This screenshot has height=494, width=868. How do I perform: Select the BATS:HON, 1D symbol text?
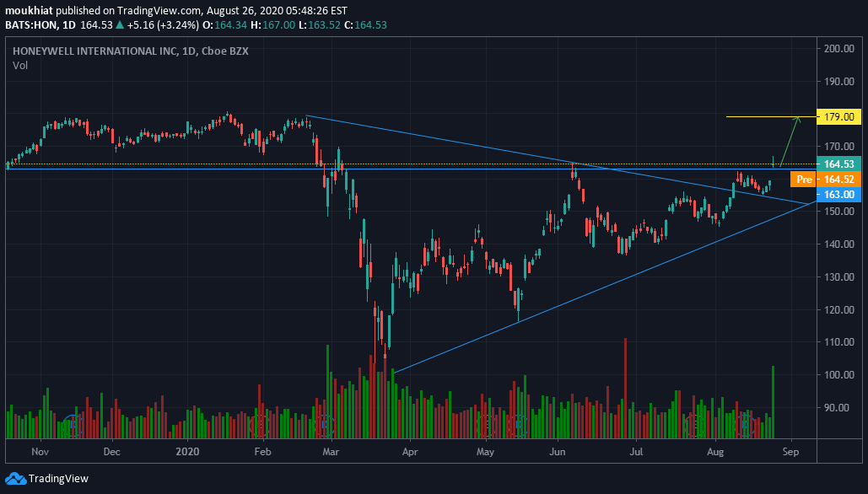tap(40, 25)
